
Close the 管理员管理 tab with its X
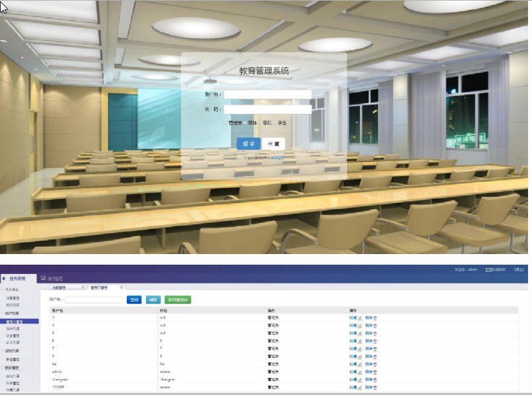pyautogui.click(x=122, y=288)
